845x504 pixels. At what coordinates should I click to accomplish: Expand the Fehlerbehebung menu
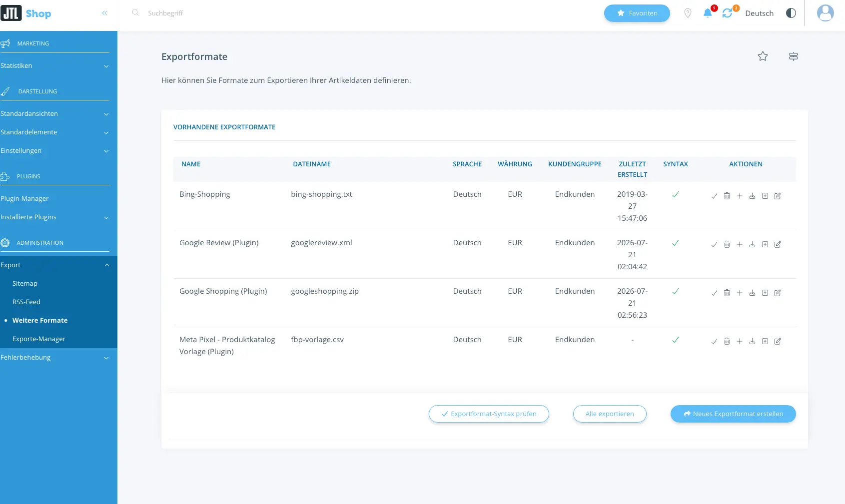click(x=54, y=358)
